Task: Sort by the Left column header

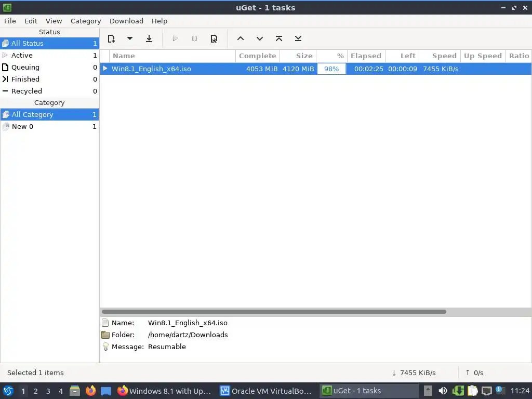Action: [402, 56]
